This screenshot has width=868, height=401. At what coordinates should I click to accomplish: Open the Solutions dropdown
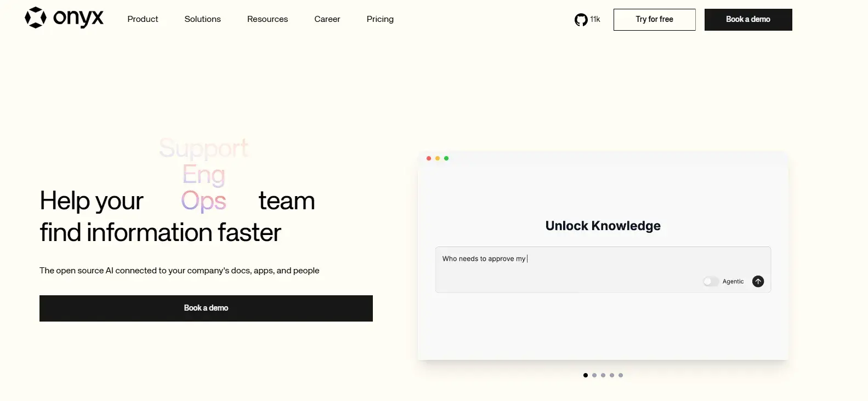[x=202, y=19]
